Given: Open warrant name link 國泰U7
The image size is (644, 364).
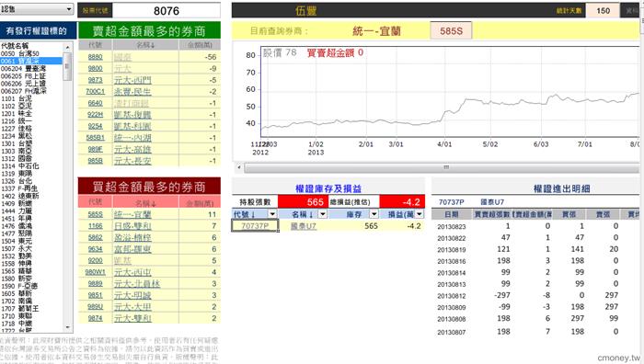Looking at the screenshot, I should tap(304, 226).
